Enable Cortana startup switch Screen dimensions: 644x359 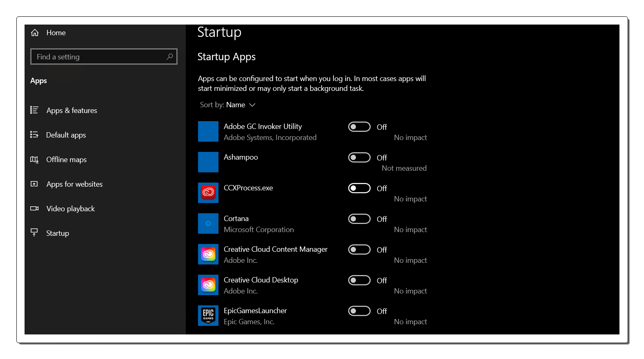click(359, 219)
